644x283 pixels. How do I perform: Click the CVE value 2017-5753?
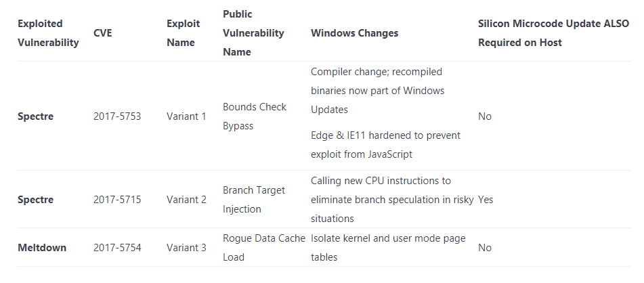pyautogui.click(x=117, y=116)
